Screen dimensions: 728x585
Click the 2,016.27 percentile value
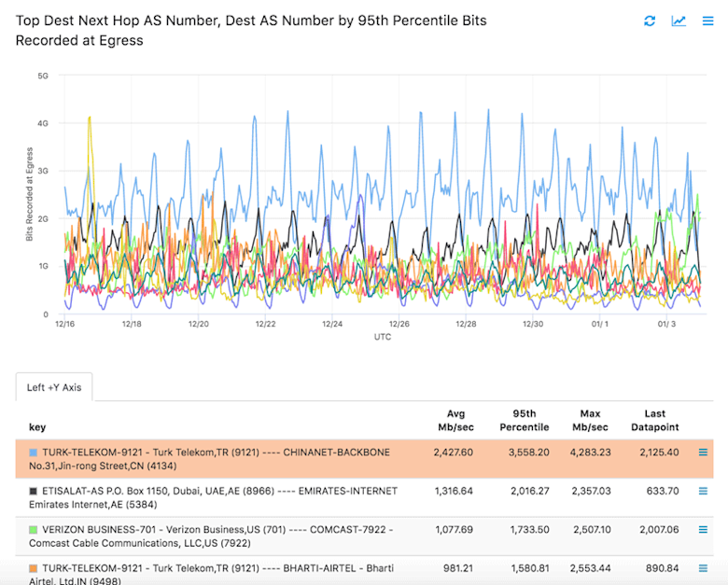tap(530, 491)
